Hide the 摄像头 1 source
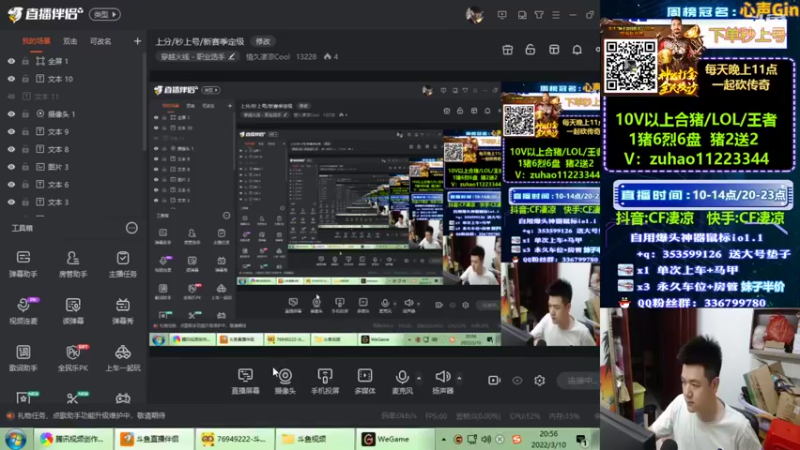 [x=11, y=114]
